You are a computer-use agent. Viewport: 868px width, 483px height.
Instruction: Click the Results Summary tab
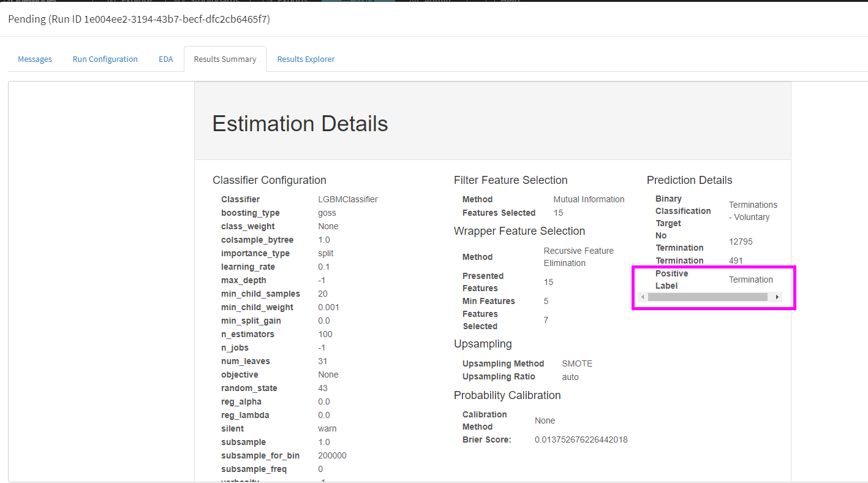pos(225,59)
